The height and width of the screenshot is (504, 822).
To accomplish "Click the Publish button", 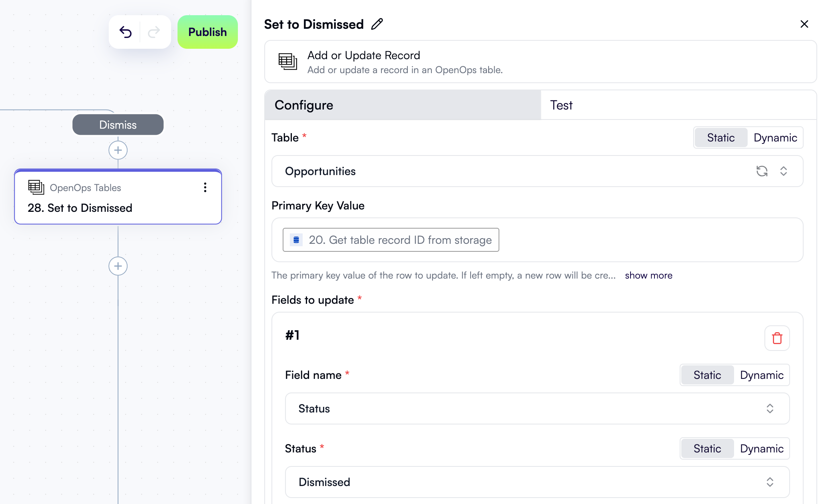I will click(207, 32).
